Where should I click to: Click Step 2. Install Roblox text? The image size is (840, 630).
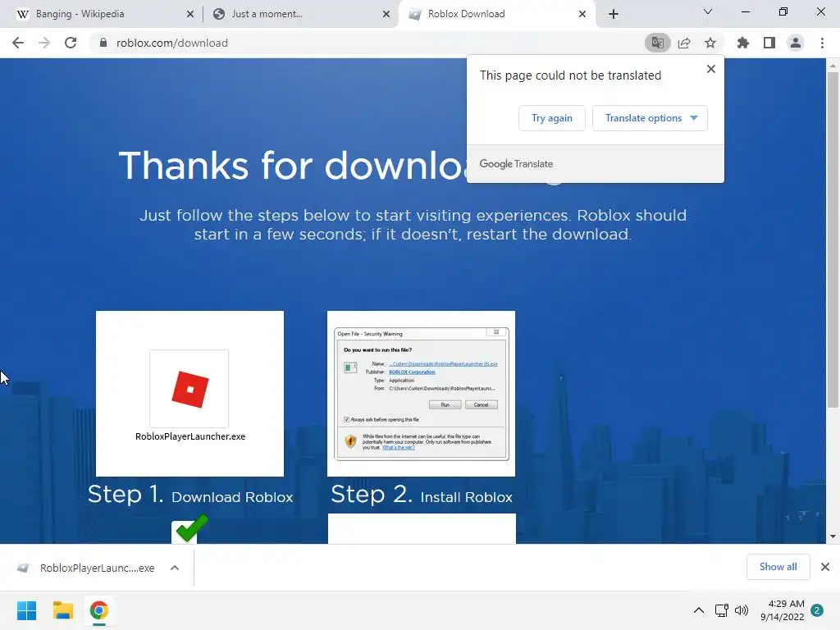(x=422, y=495)
